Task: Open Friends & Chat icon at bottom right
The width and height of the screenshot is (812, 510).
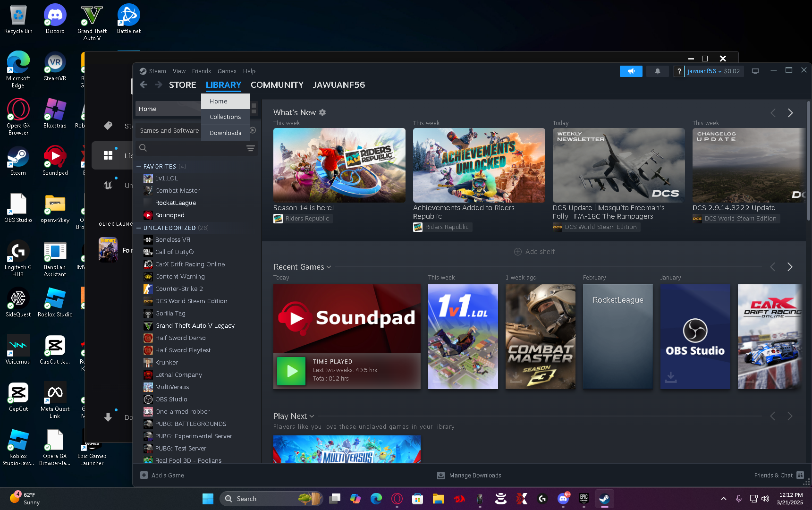Action: (x=800, y=475)
